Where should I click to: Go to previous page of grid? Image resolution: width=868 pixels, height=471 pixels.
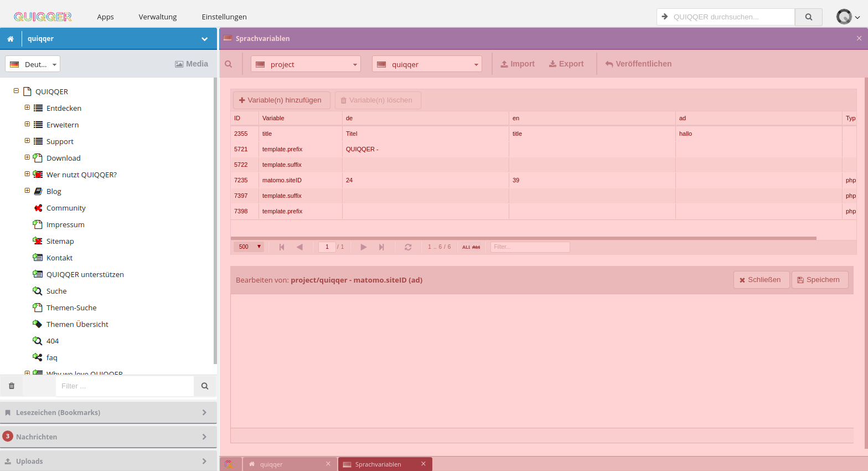pyautogui.click(x=299, y=247)
